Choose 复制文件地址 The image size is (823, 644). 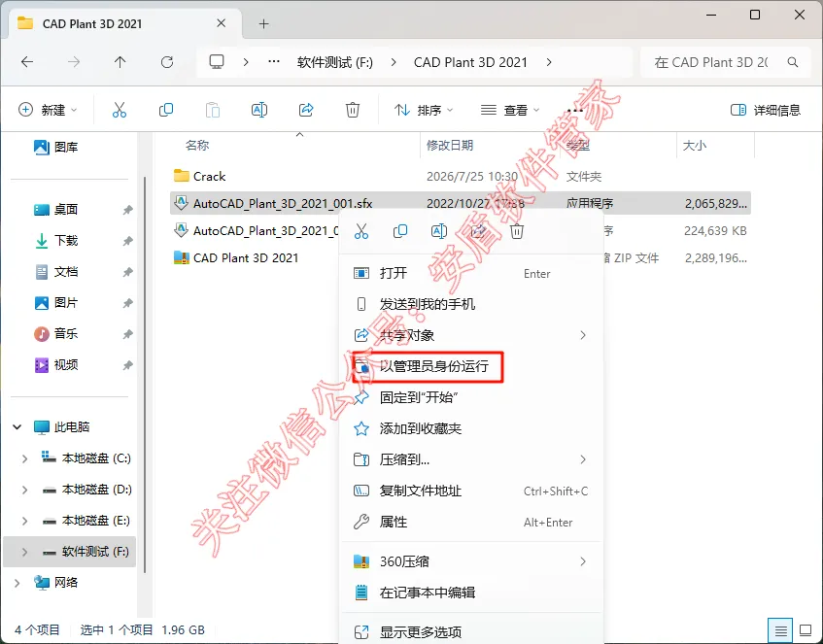coord(471,491)
